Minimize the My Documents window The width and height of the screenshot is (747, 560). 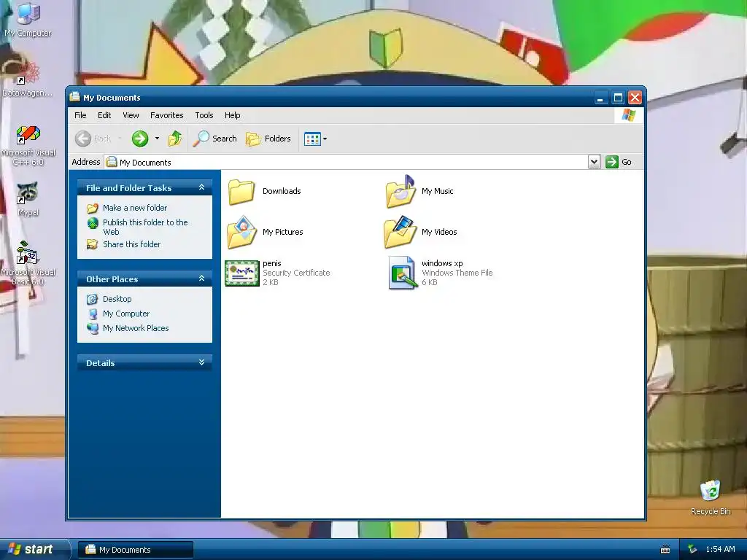pos(600,98)
